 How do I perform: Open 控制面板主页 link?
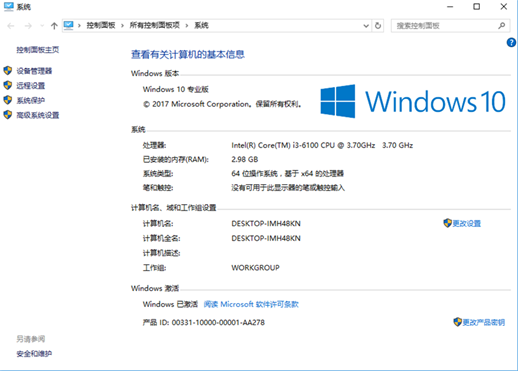38,50
